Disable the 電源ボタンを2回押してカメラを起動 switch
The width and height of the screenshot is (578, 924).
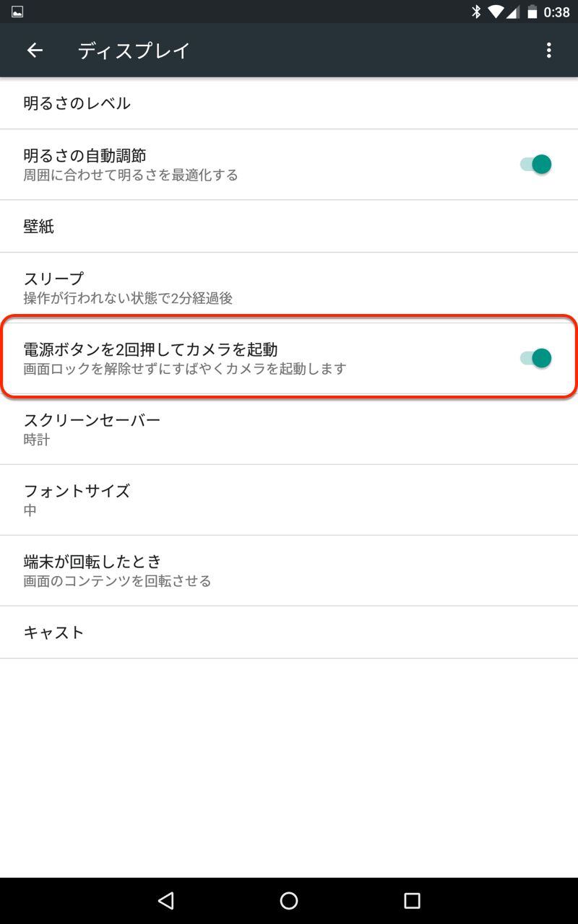(536, 358)
